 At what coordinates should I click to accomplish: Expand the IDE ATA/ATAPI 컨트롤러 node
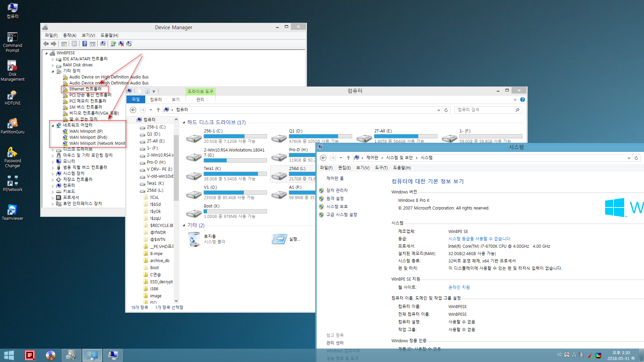tap(53, 59)
